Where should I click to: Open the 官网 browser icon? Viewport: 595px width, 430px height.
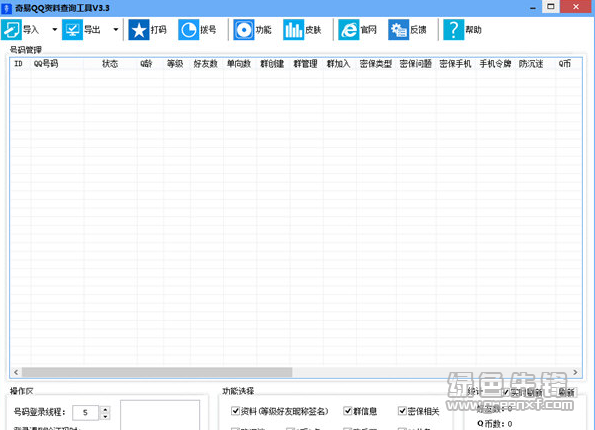[x=348, y=30]
